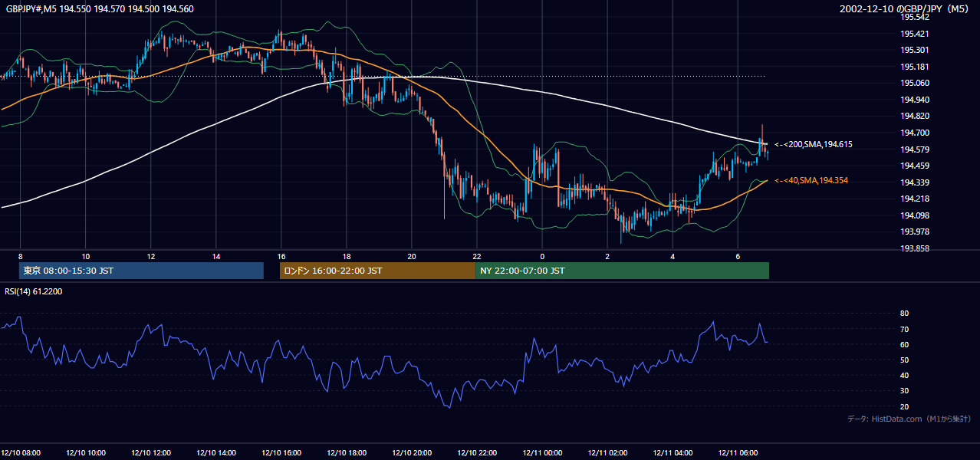Click the price axis label 193.978
The height and width of the screenshot is (460, 980).
[x=914, y=232]
